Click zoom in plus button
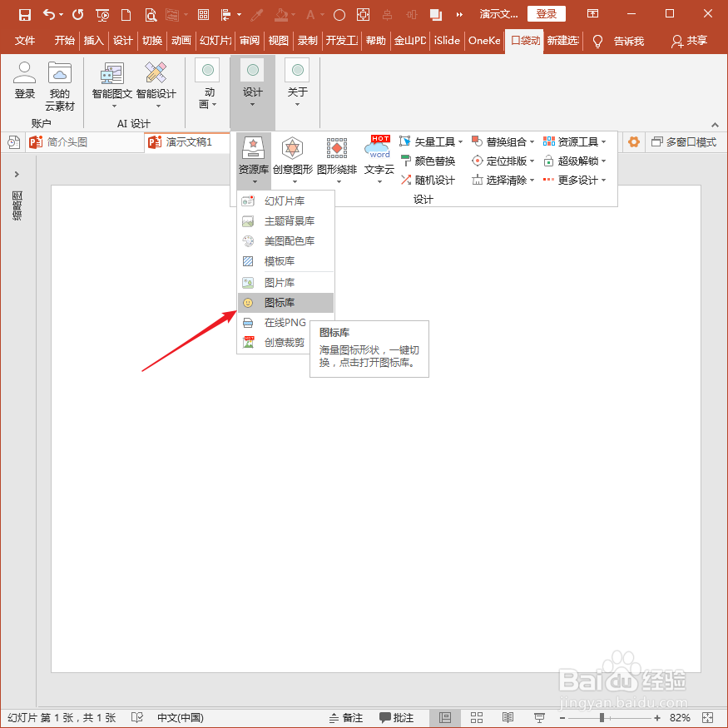Screen dimensions: 728x728 click(x=657, y=718)
